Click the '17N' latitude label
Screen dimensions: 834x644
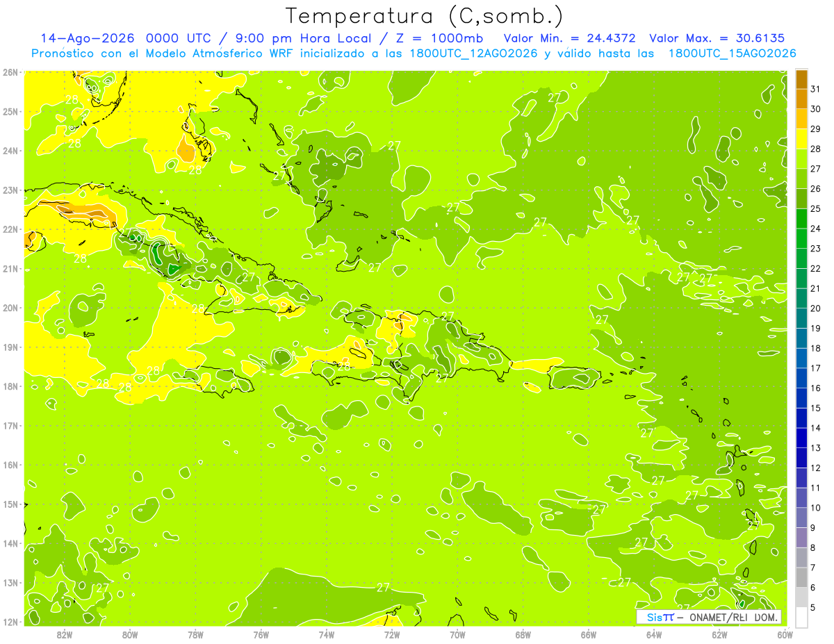tap(10, 426)
